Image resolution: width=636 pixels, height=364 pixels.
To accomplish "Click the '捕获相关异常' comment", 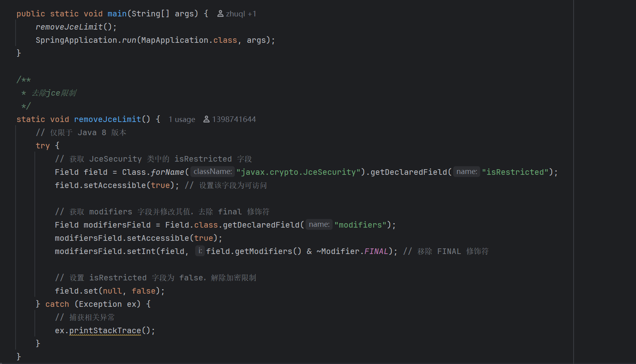I will [x=85, y=318].
